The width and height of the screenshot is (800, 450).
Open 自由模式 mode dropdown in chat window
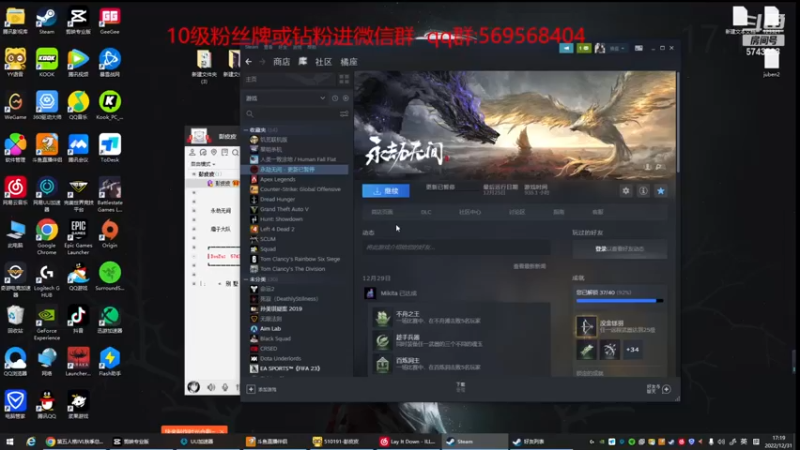click(203, 164)
